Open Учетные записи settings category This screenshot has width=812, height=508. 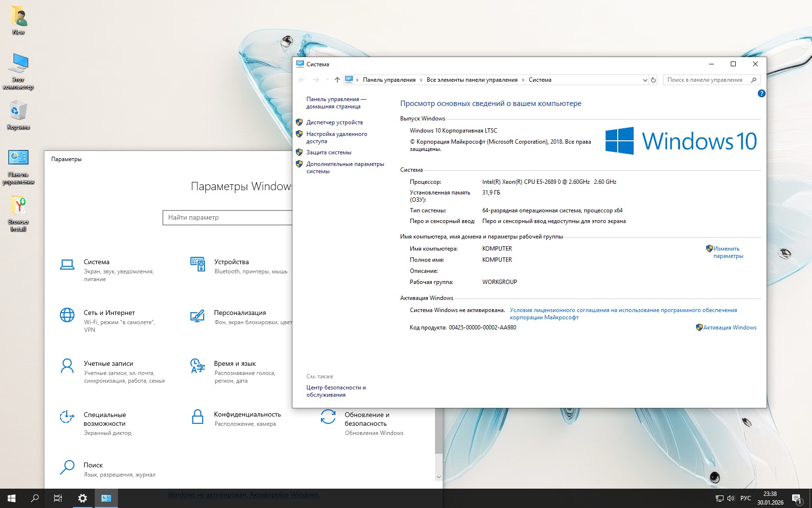(108, 364)
